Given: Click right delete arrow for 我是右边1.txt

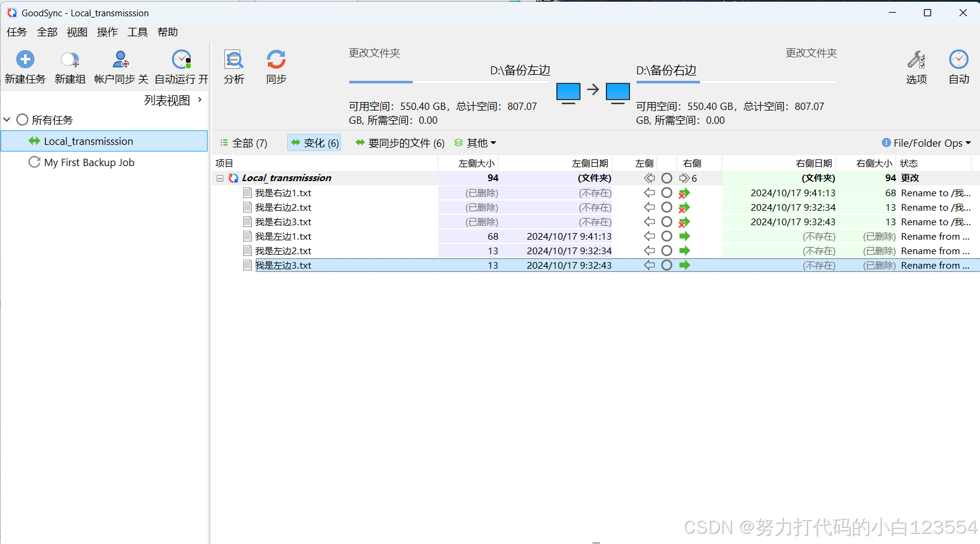Looking at the screenshot, I should (684, 193).
